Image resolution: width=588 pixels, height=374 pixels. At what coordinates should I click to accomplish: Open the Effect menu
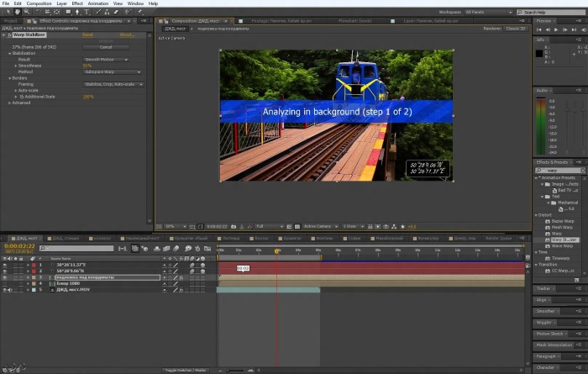[x=77, y=3]
